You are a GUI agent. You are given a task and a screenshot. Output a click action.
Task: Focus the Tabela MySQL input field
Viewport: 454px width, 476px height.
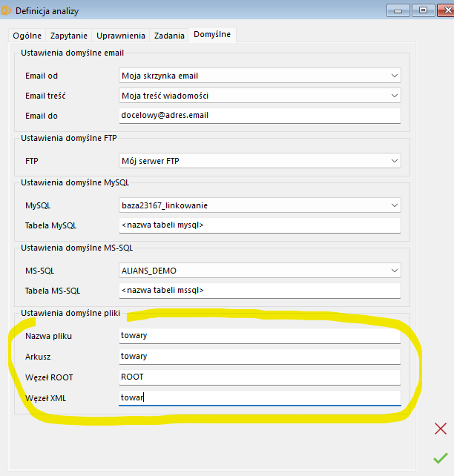(260, 225)
